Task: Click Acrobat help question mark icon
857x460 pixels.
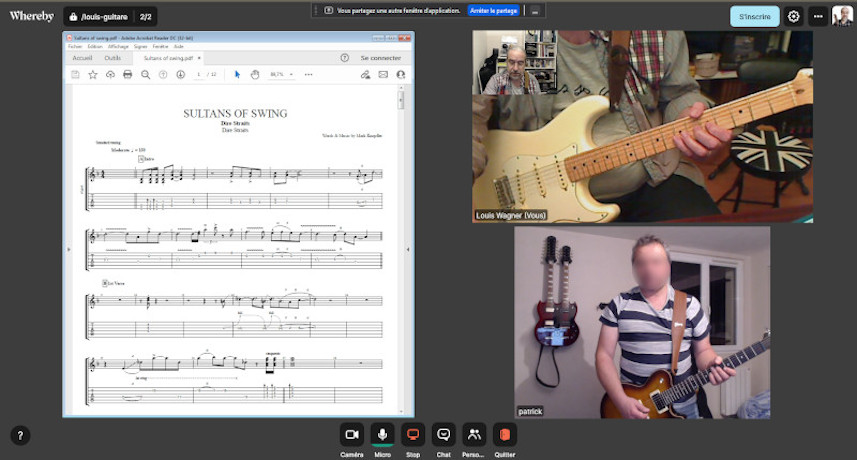Action: 344,57
